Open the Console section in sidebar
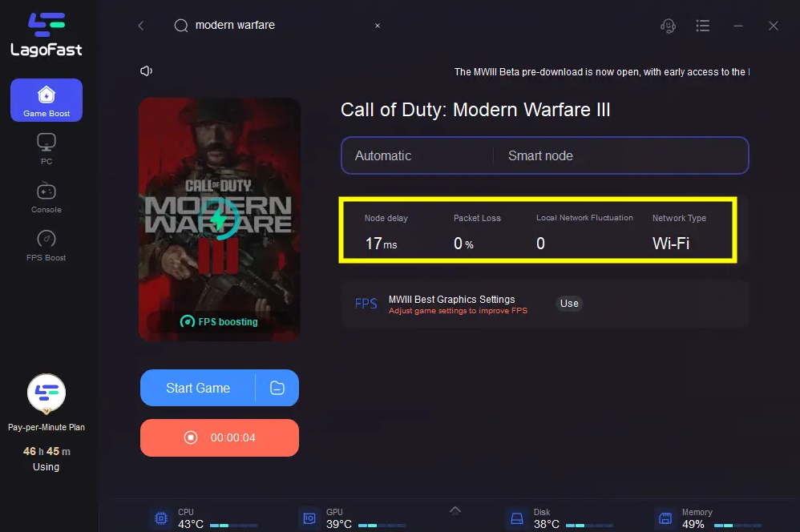This screenshot has width=800, height=532. [46, 197]
